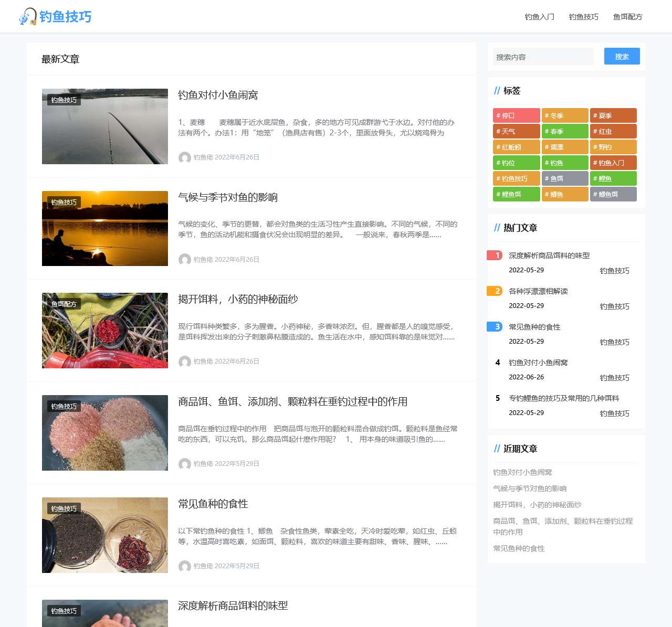
Task: Open hot article 专钓鲤鱼的技巧及常用的几种饵料
Action: tap(564, 398)
